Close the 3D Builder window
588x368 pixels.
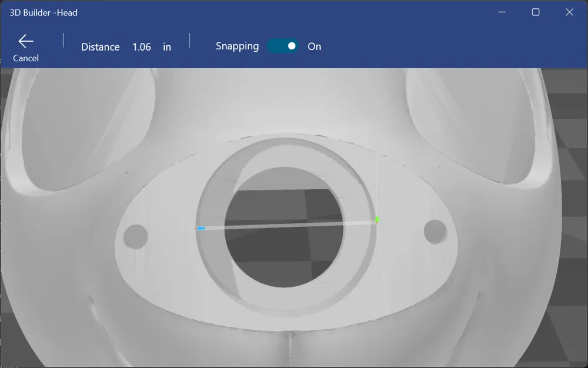tap(569, 12)
